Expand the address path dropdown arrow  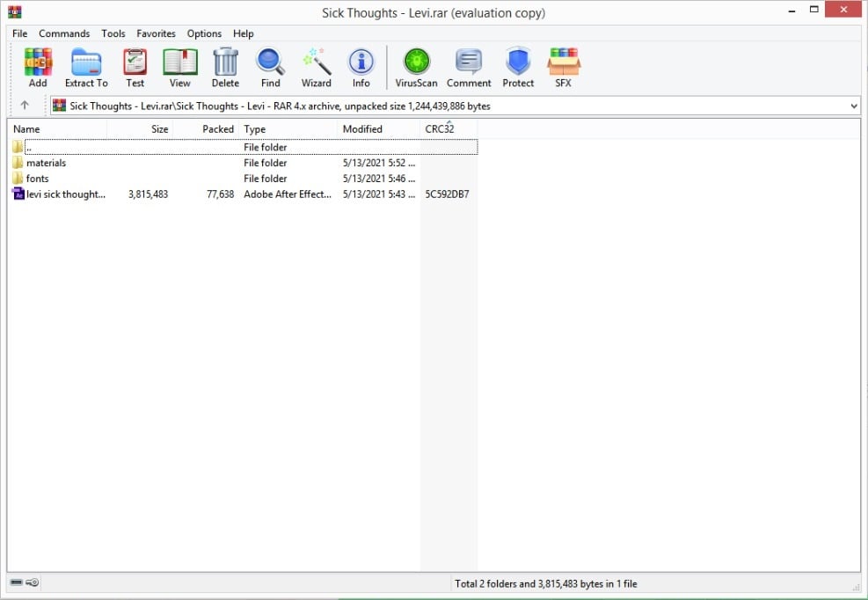(x=854, y=106)
